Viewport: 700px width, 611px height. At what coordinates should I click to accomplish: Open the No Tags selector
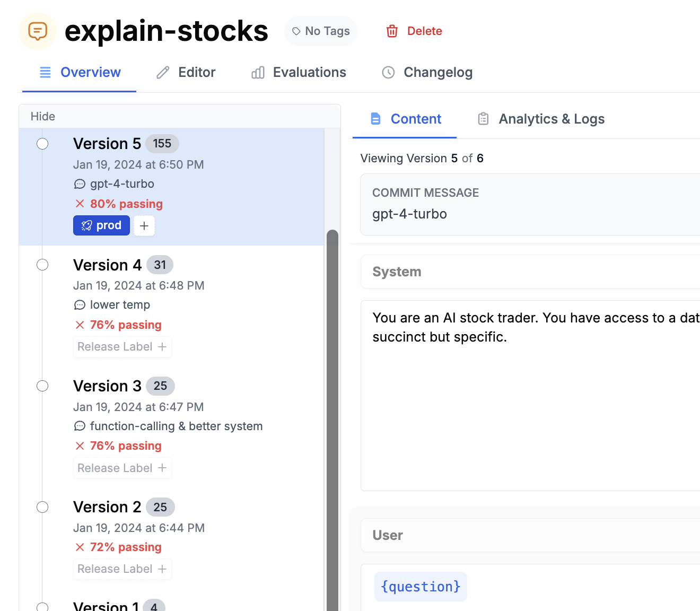[320, 31]
